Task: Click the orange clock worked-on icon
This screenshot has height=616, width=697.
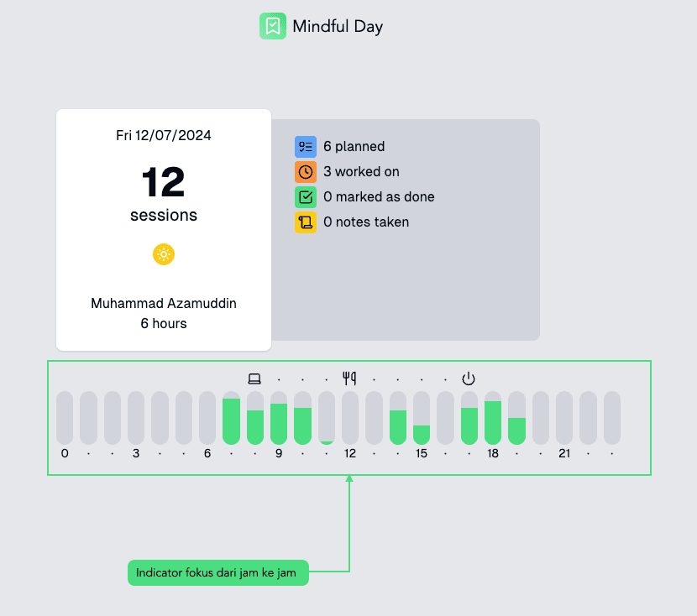Action: 306,172
